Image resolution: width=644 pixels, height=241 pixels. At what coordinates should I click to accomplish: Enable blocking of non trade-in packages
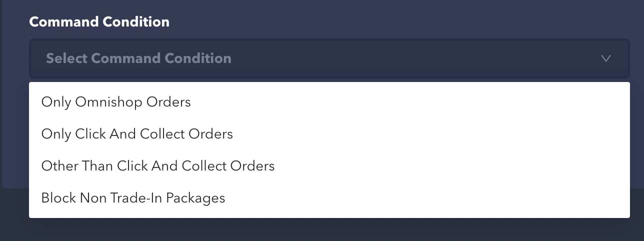[x=133, y=198]
